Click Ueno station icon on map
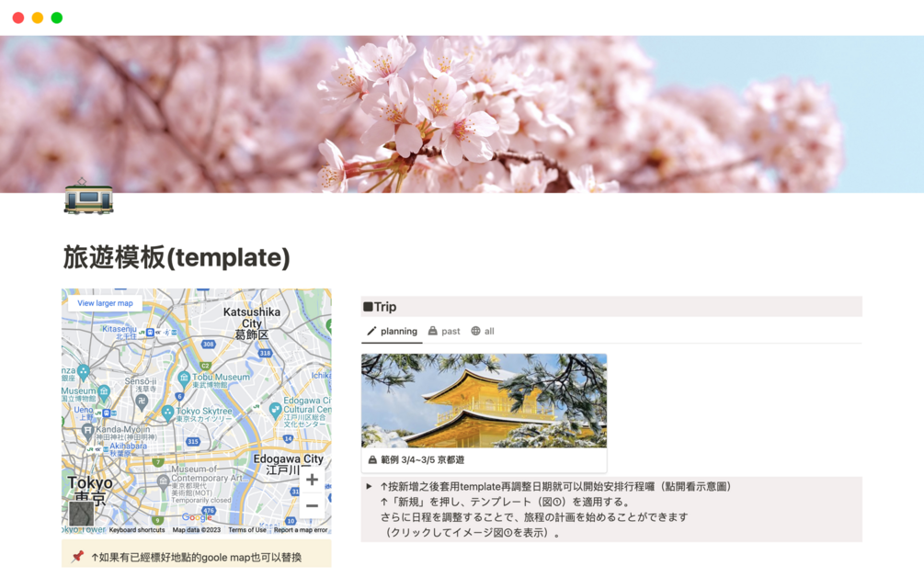Image resolution: width=924 pixels, height=577 pixels. [107, 413]
